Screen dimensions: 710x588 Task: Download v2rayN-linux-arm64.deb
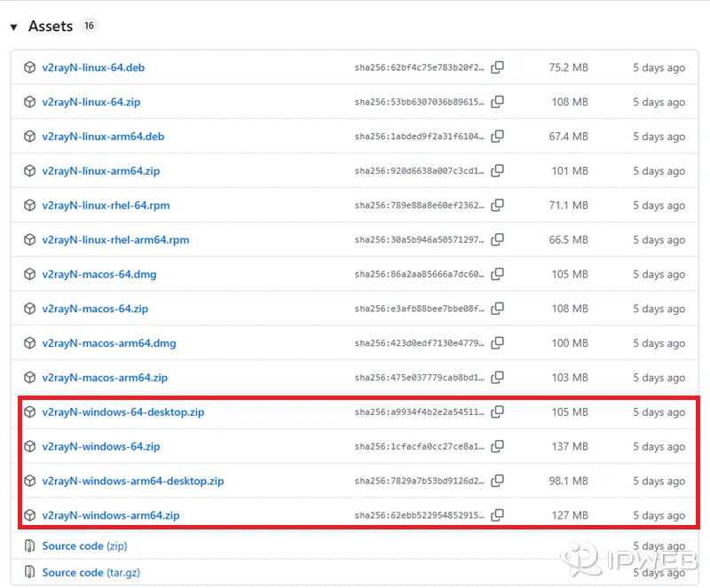coord(100,137)
